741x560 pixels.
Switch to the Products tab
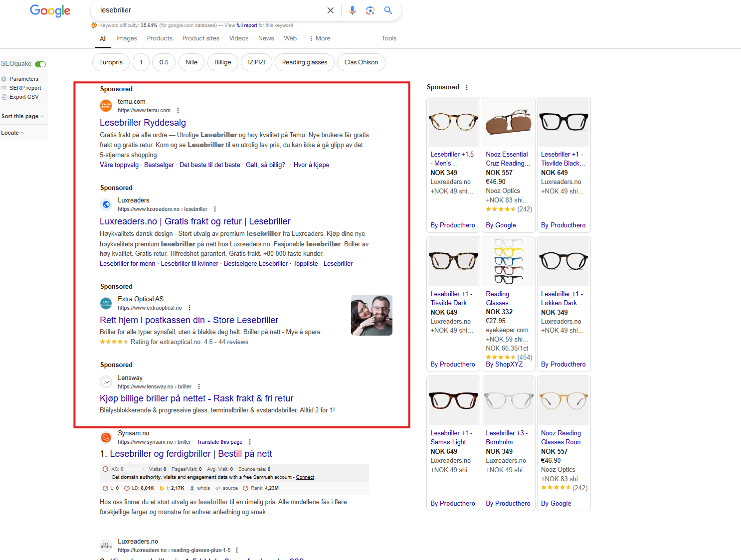click(x=160, y=38)
